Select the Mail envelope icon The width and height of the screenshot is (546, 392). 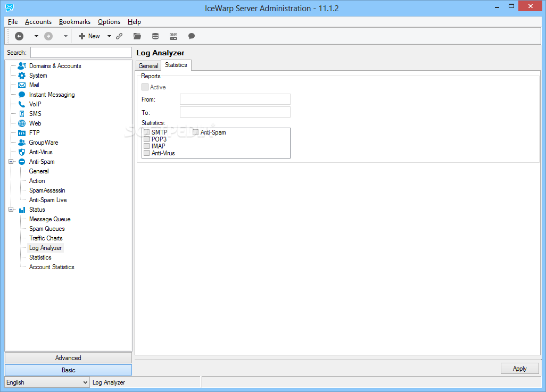22,85
